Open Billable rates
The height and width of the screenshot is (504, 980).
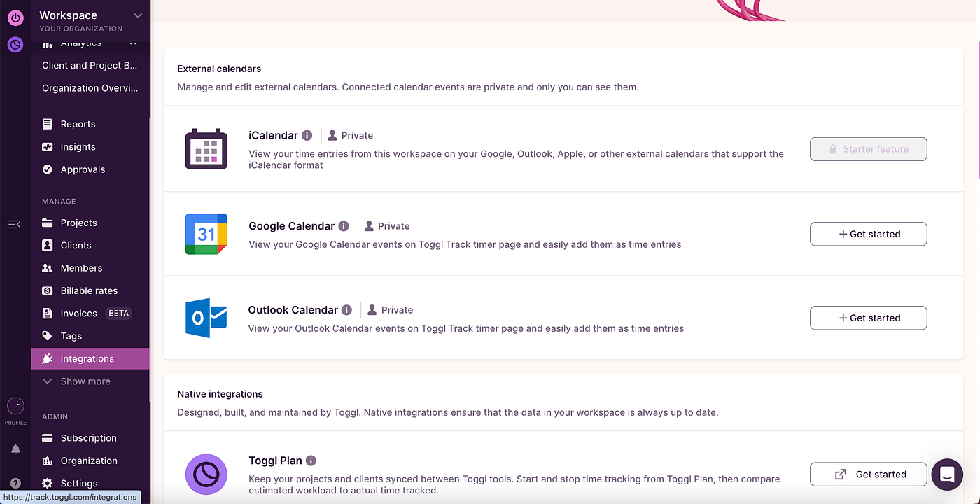click(90, 290)
